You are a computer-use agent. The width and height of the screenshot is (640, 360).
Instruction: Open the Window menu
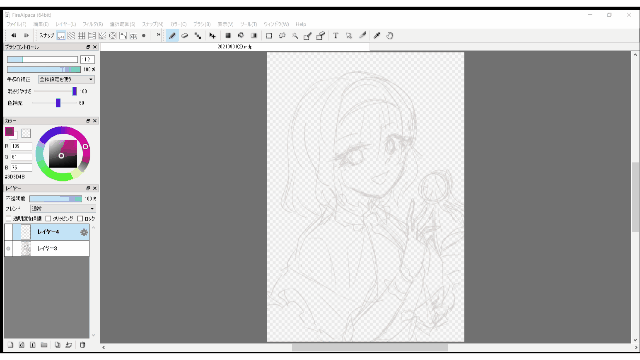(276, 24)
